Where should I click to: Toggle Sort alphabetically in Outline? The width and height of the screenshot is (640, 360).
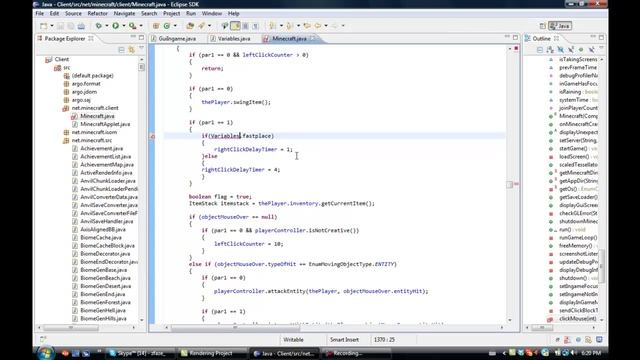click(550, 50)
